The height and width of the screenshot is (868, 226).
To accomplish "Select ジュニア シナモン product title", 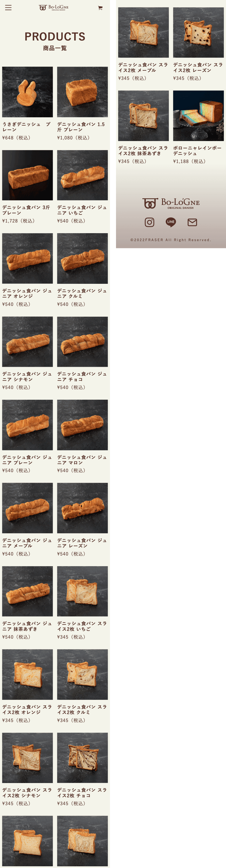I will 27,376.
